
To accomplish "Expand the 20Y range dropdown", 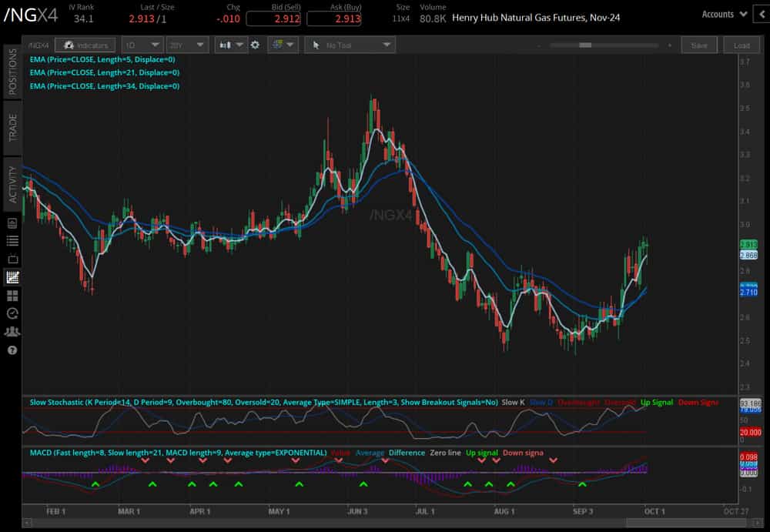I will (187, 45).
